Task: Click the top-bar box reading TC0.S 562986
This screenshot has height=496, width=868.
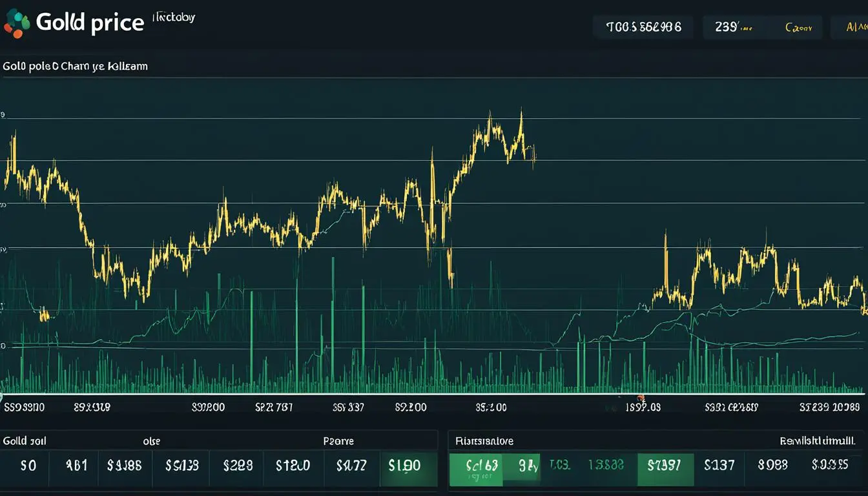Action: pos(643,27)
